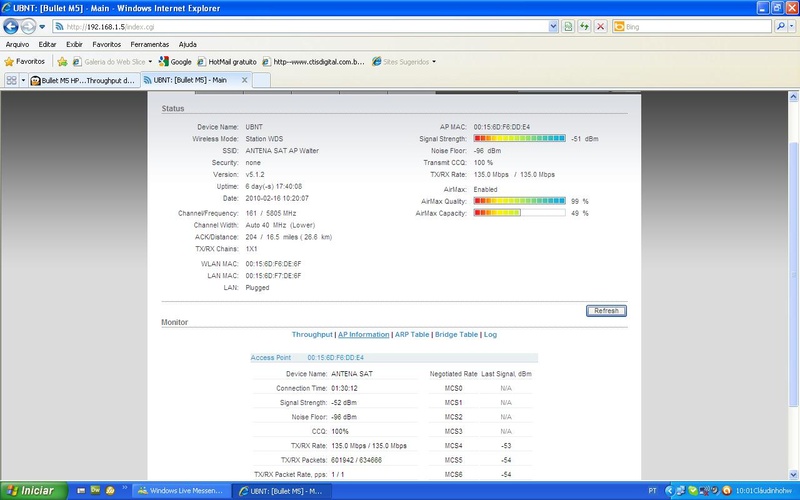The width and height of the screenshot is (800, 500).
Task: Click the PT language indicator
Action: tap(652, 491)
